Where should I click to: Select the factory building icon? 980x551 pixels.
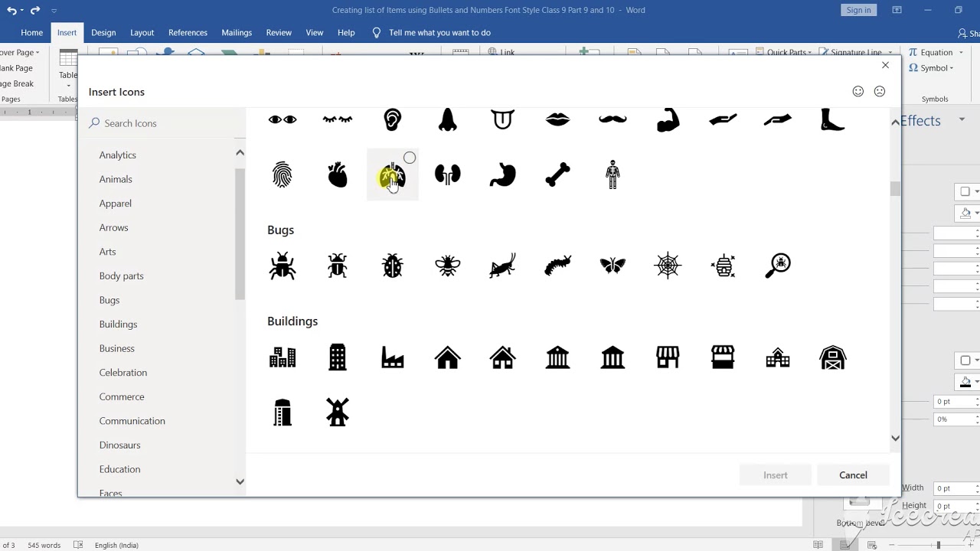click(x=393, y=357)
